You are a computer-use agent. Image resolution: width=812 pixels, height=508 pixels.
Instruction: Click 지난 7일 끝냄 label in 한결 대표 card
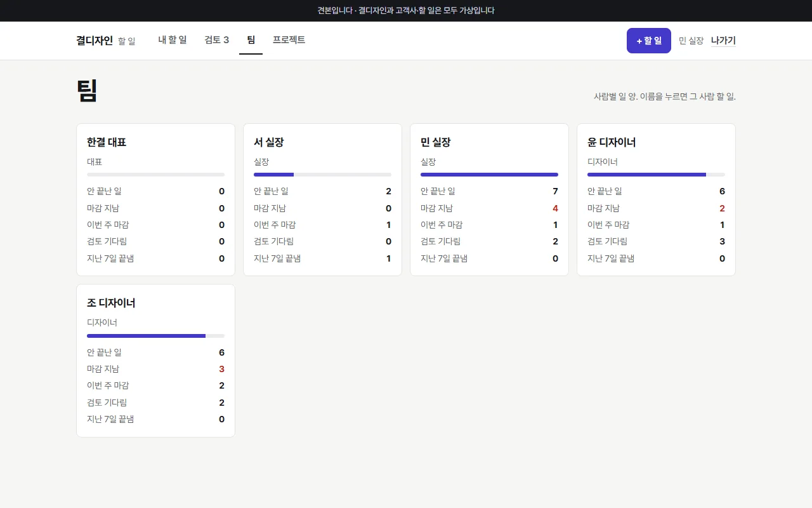(110, 258)
